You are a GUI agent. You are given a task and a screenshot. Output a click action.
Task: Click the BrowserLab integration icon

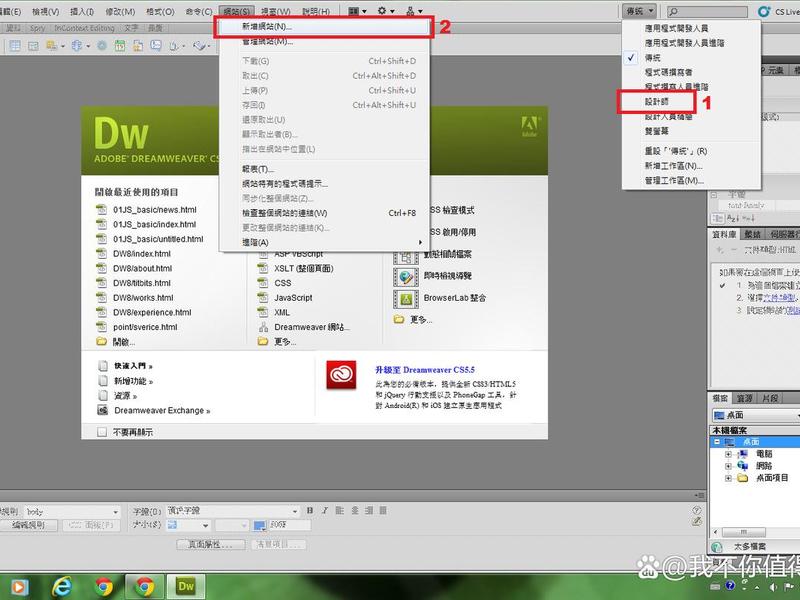pyautogui.click(x=406, y=299)
